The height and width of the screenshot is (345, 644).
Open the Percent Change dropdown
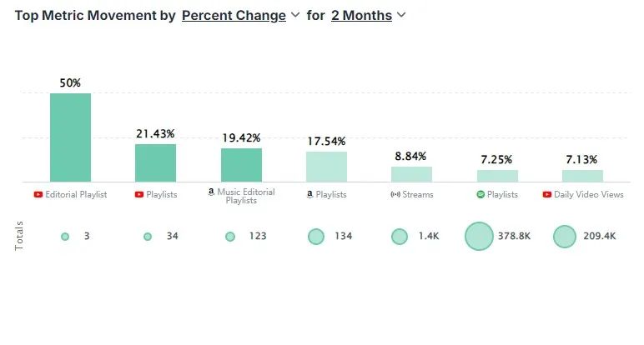[233, 15]
